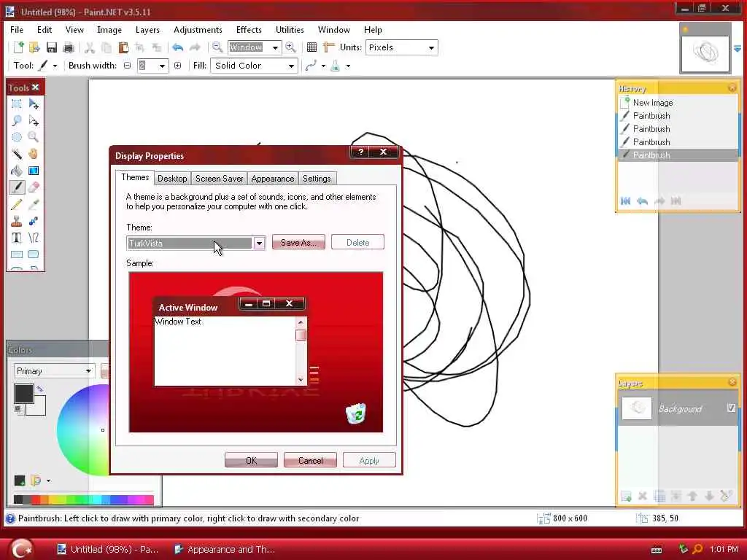Select the Ellipse Select tool

coord(17,137)
